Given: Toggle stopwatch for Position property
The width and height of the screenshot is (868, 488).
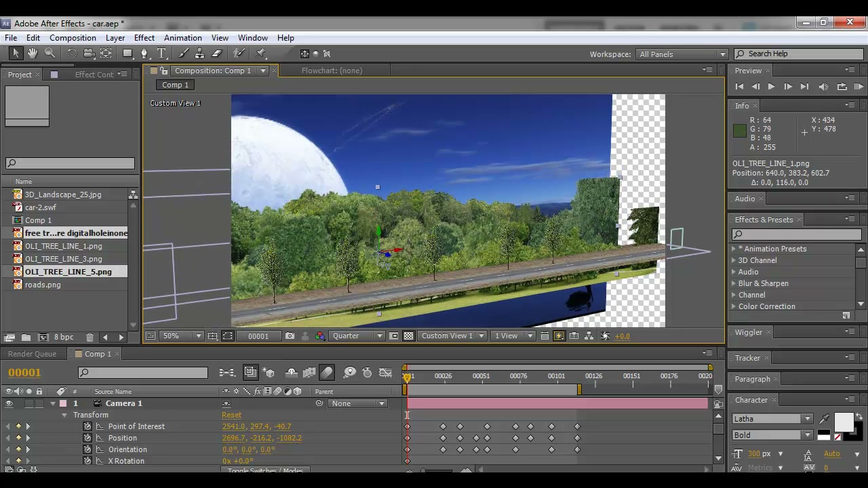Looking at the screenshot, I should 87,438.
